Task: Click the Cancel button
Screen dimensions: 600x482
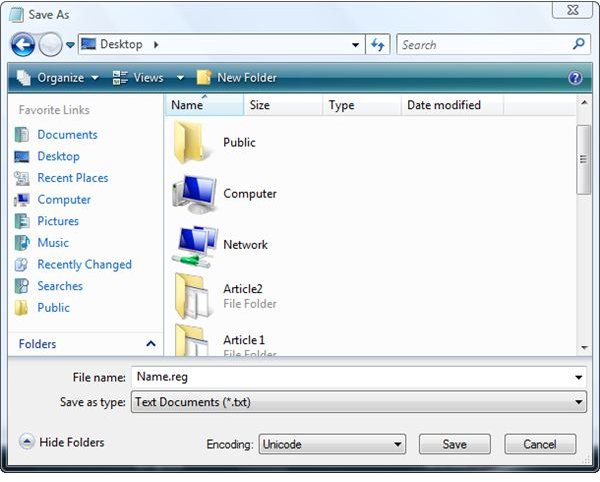Action: tap(540, 444)
